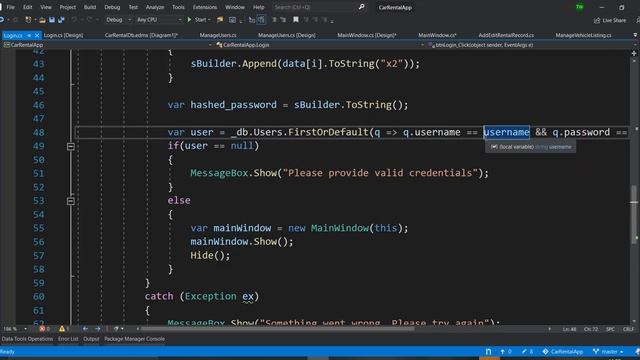Open the Package Manager Console panel

134,339
